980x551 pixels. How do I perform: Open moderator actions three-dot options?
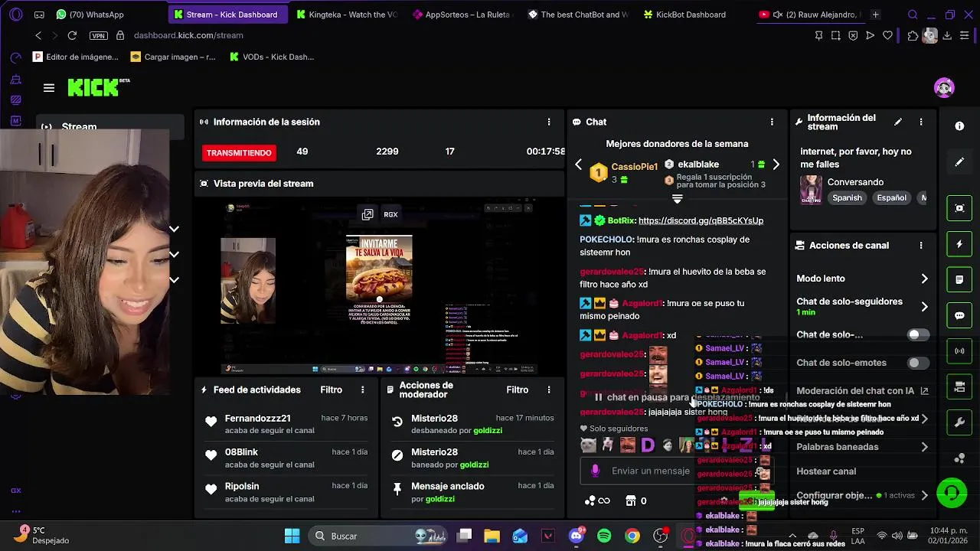(548, 390)
